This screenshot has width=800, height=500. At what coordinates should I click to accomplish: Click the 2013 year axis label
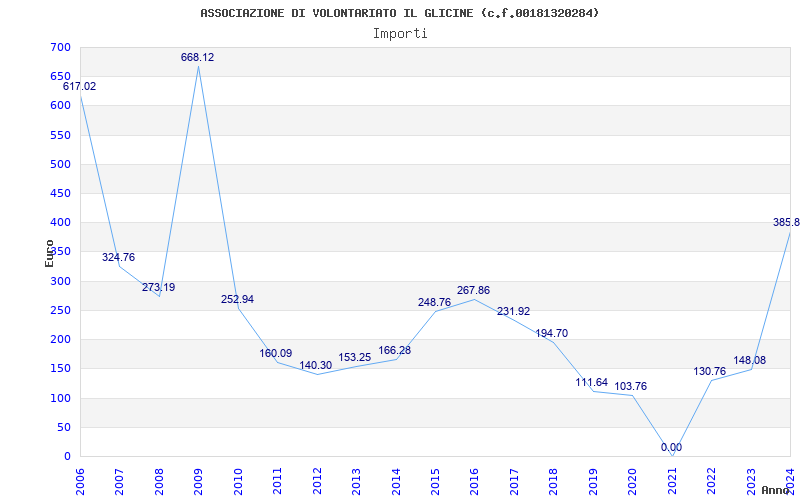[x=356, y=481]
